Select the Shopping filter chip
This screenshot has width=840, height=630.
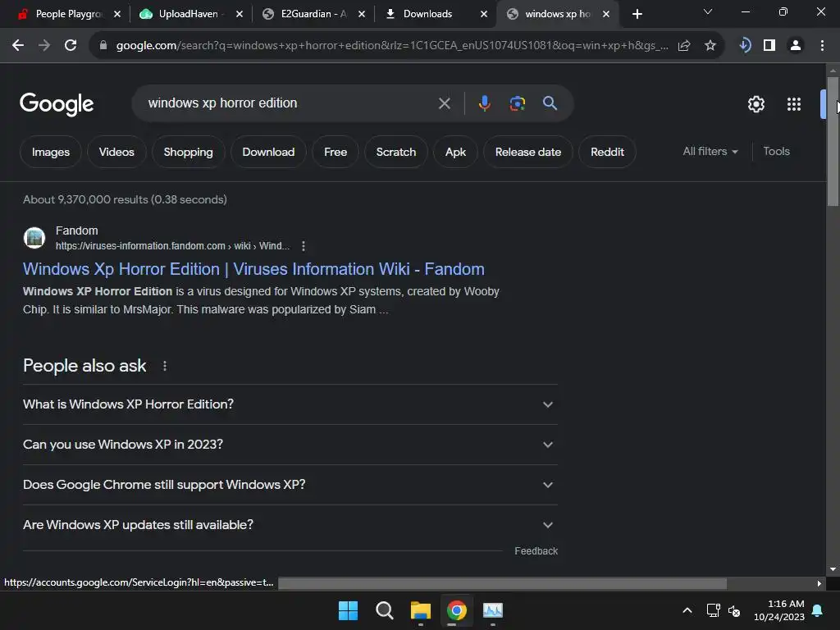[188, 152]
